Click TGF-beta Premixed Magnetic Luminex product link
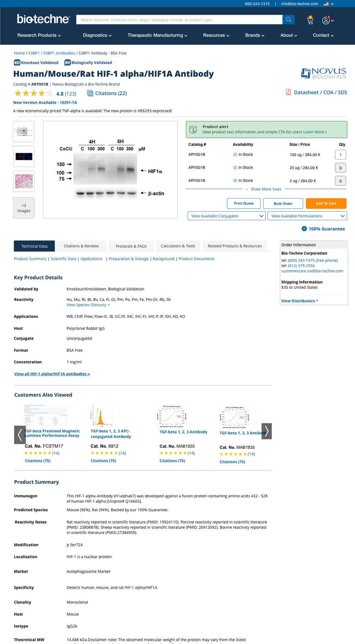This screenshot has height=644, width=355. 52,433
